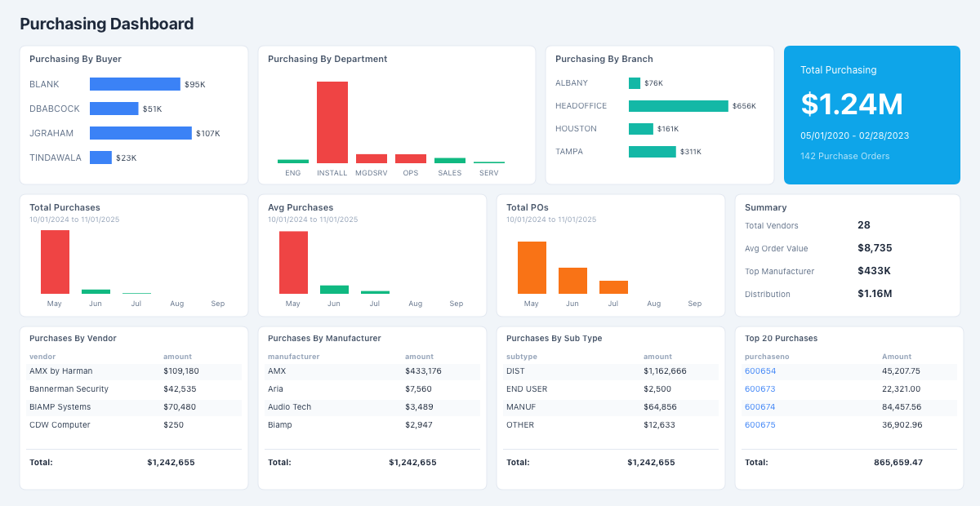The image size is (980, 506).
Task: Click the Jul bar in Total POs
Action: tap(613, 287)
